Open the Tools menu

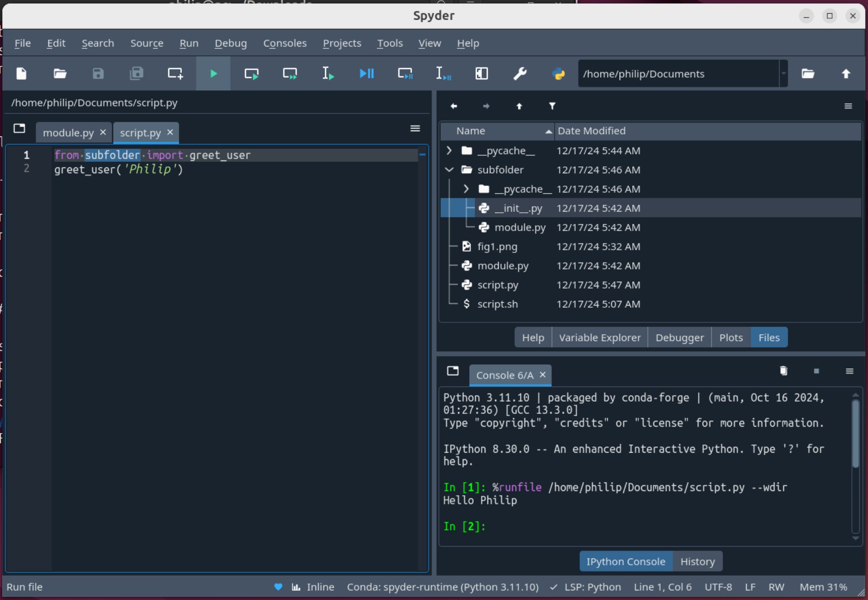(x=390, y=43)
